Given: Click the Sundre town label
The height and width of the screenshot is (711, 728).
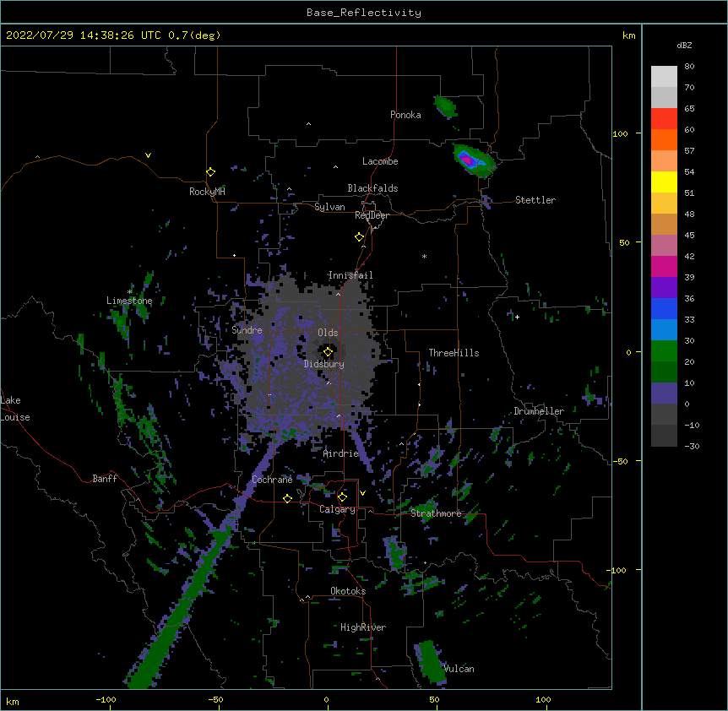Looking at the screenshot, I should point(247,330).
